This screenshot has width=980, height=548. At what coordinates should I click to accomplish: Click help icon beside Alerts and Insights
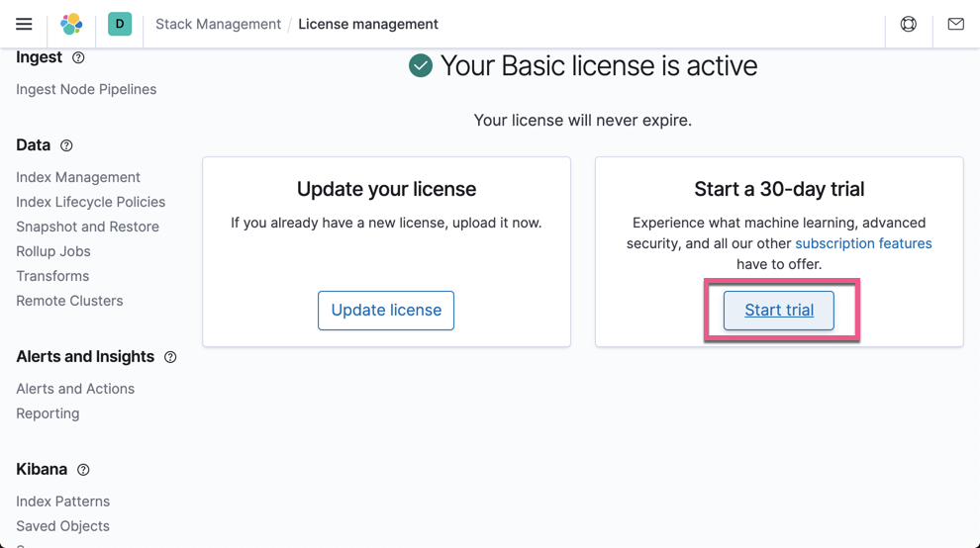pyautogui.click(x=170, y=357)
